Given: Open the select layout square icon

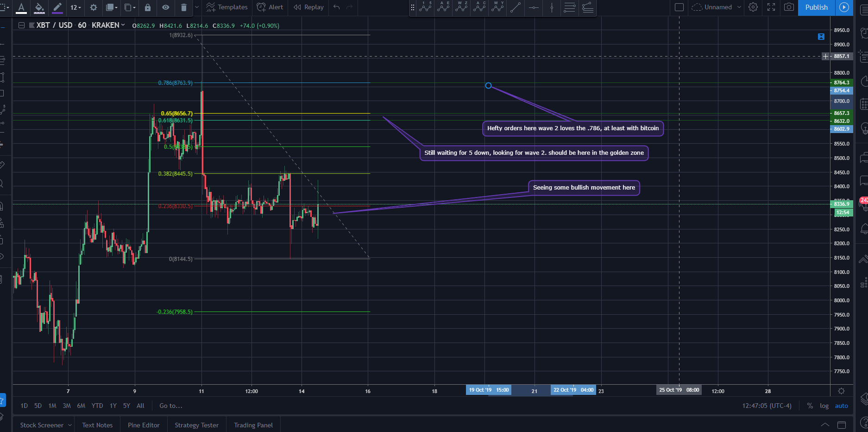Looking at the screenshot, I should coord(679,7).
